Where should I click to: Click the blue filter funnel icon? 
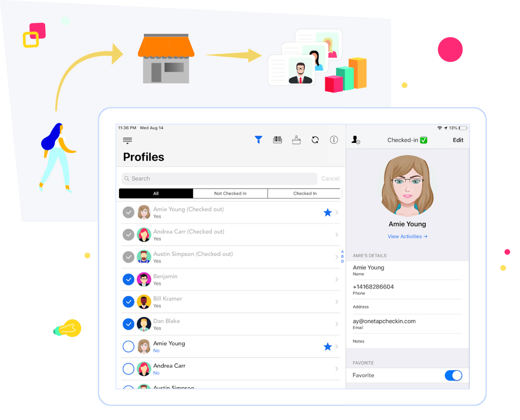point(259,140)
